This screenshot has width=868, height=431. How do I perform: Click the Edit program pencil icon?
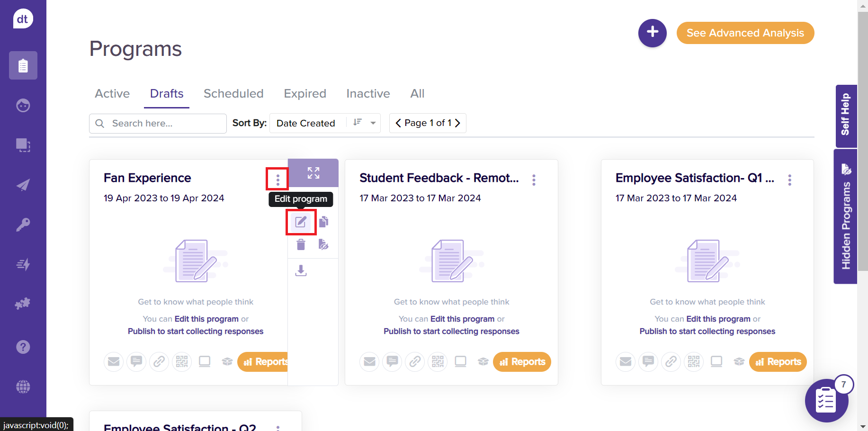click(x=301, y=222)
